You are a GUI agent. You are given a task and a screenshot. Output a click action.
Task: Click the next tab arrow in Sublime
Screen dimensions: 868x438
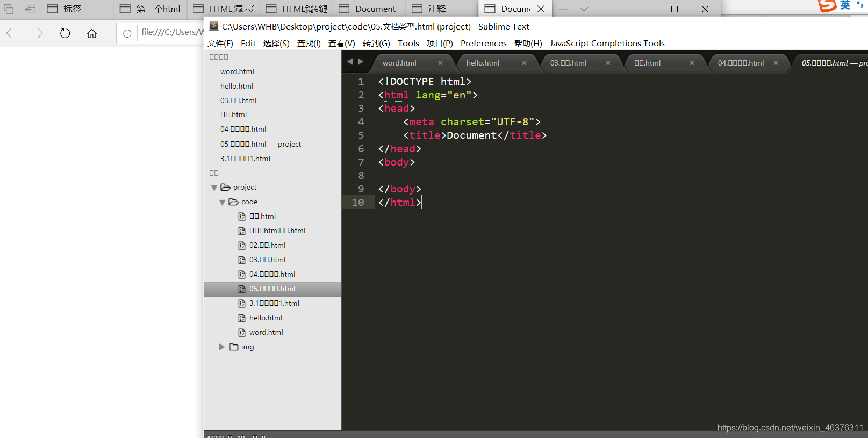click(x=361, y=62)
